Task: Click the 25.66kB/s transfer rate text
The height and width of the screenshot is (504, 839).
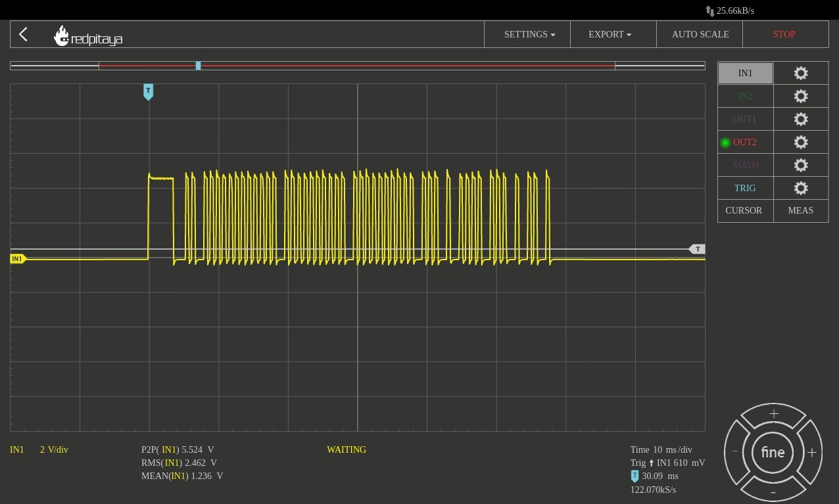Action: point(735,11)
